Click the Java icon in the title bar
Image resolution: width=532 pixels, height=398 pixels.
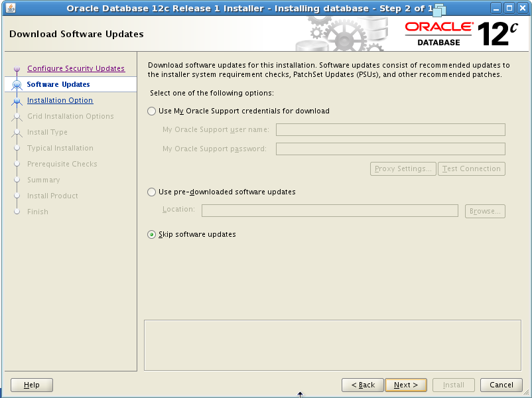click(x=11, y=8)
